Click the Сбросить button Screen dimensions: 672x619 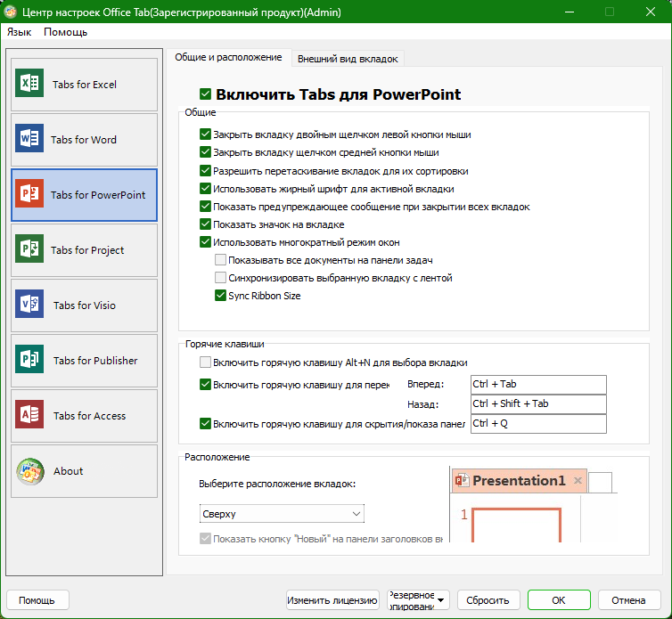488,600
